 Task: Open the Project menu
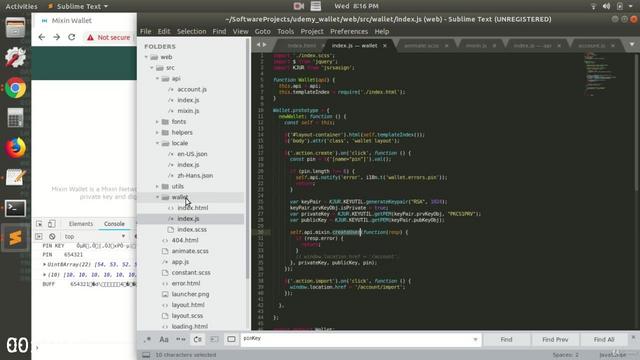click(312, 31)
